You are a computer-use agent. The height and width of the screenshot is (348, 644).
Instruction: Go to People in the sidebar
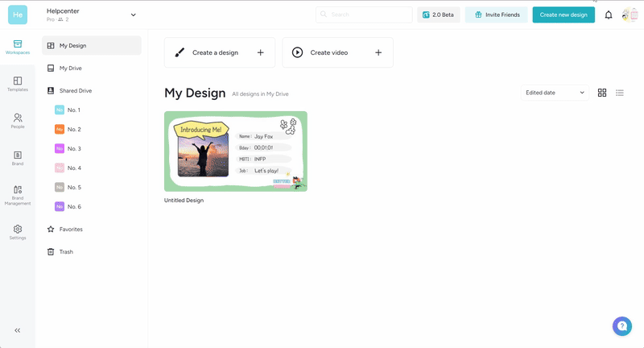pos(17,121)
